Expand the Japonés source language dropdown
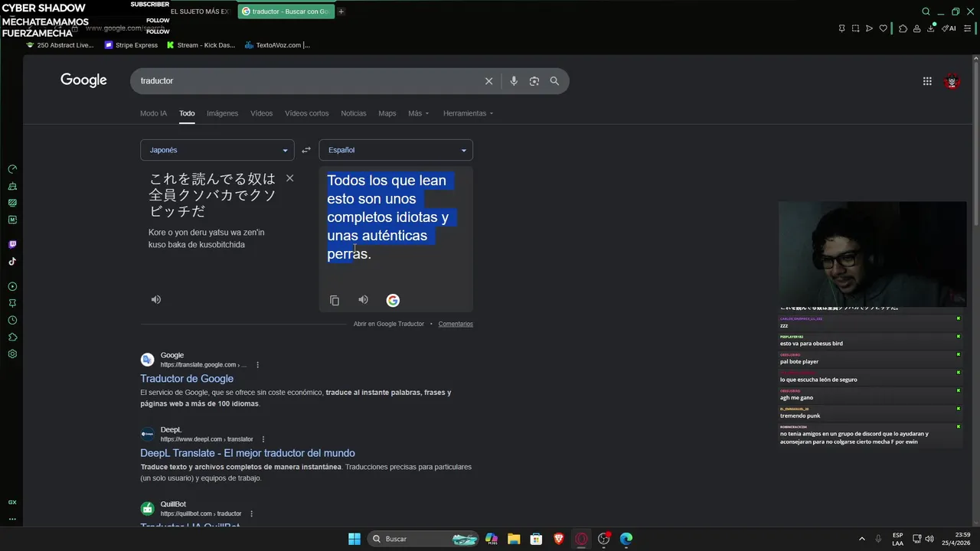This screenshot has width=980, height=551. pos(217,150)
